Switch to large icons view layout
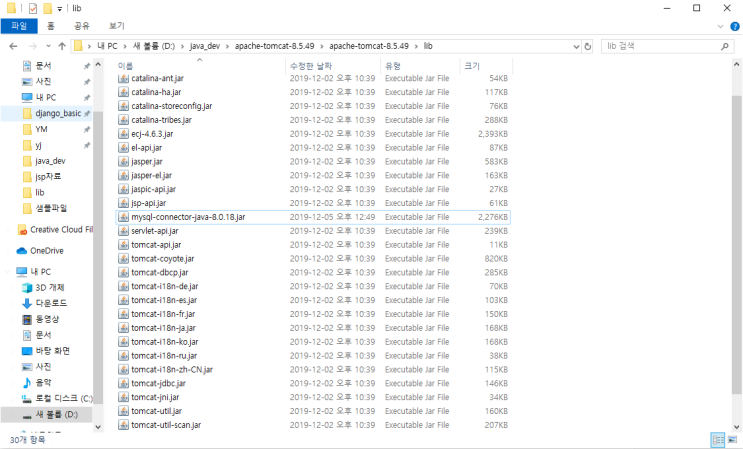 [733, 440]
